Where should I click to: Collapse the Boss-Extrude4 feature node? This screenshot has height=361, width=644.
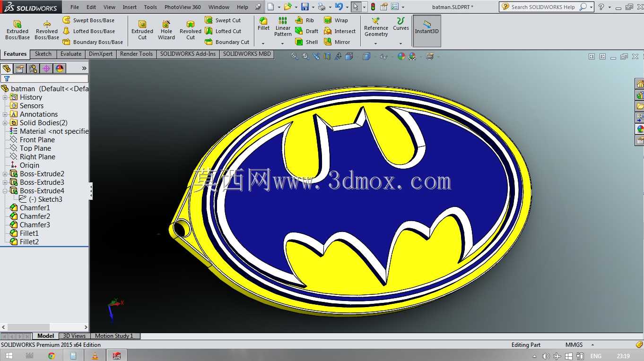click(x=5, y=191)
